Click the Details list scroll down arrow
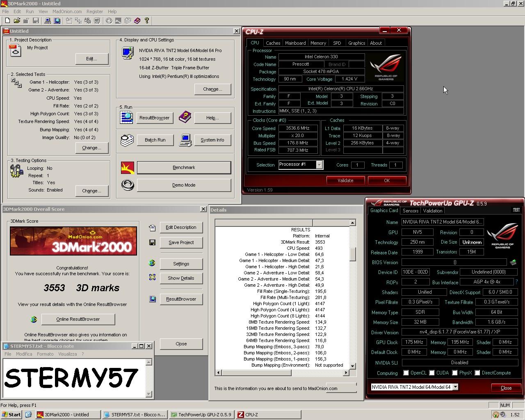525x420 pixels. click(x=353, y=366)
